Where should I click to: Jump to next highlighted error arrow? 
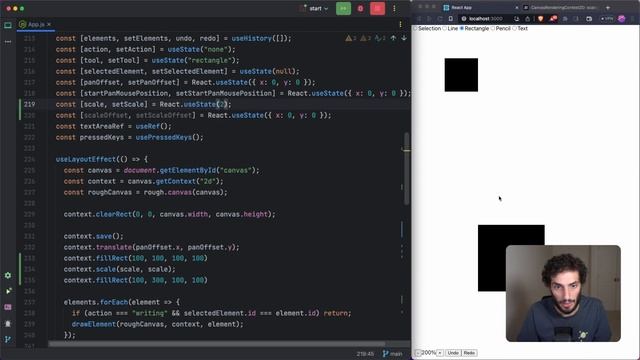coord(404,38)
